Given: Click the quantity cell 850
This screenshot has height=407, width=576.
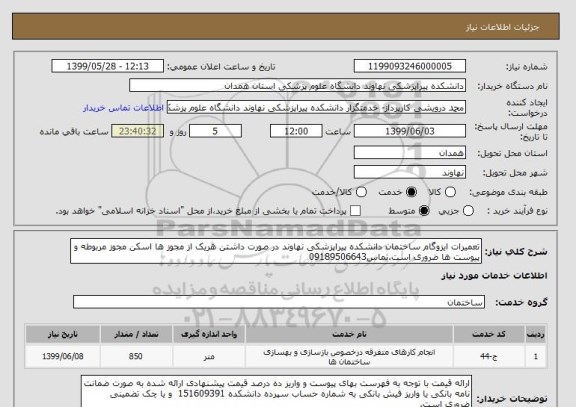Looking at the screenshot, I should [136, 357].
